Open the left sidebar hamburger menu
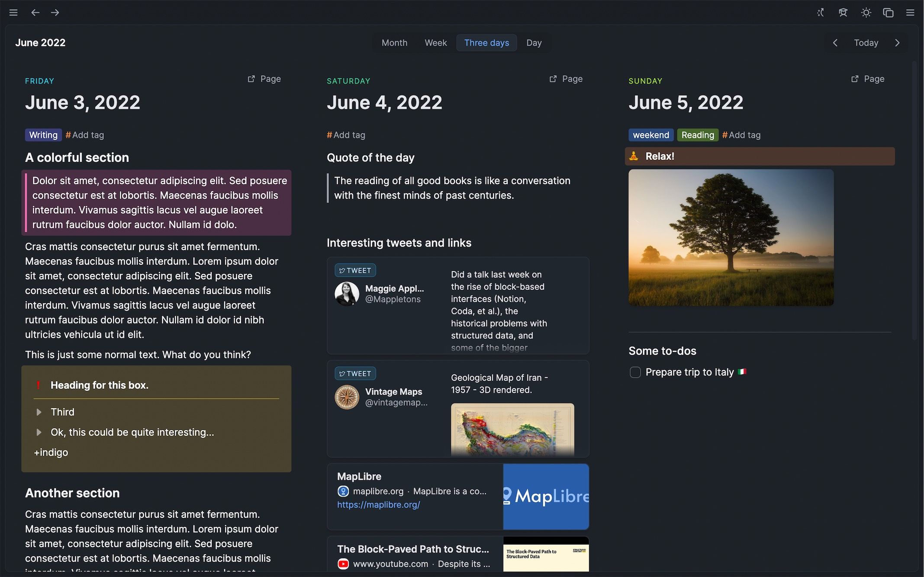924x577 pixels. 13,13
